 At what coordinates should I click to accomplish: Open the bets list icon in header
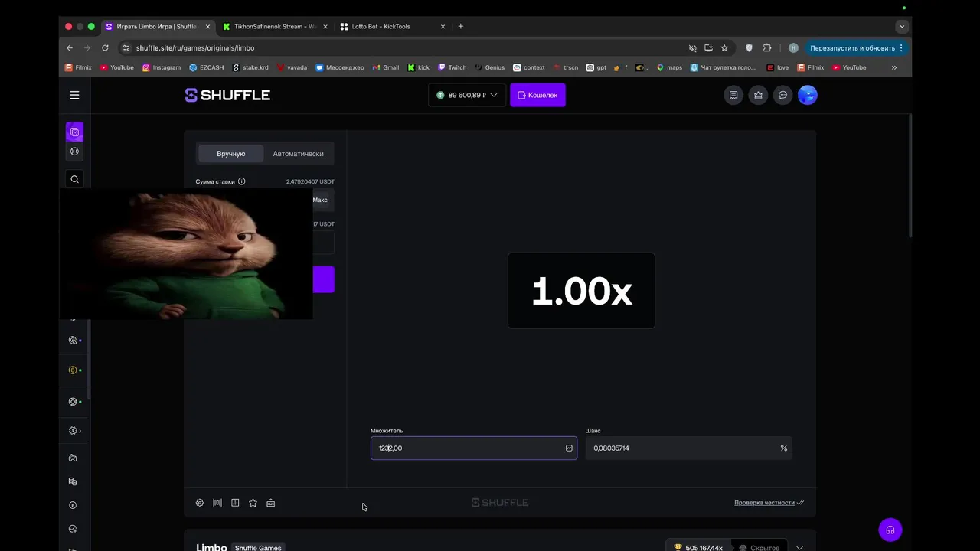click(x=733, y=95)
